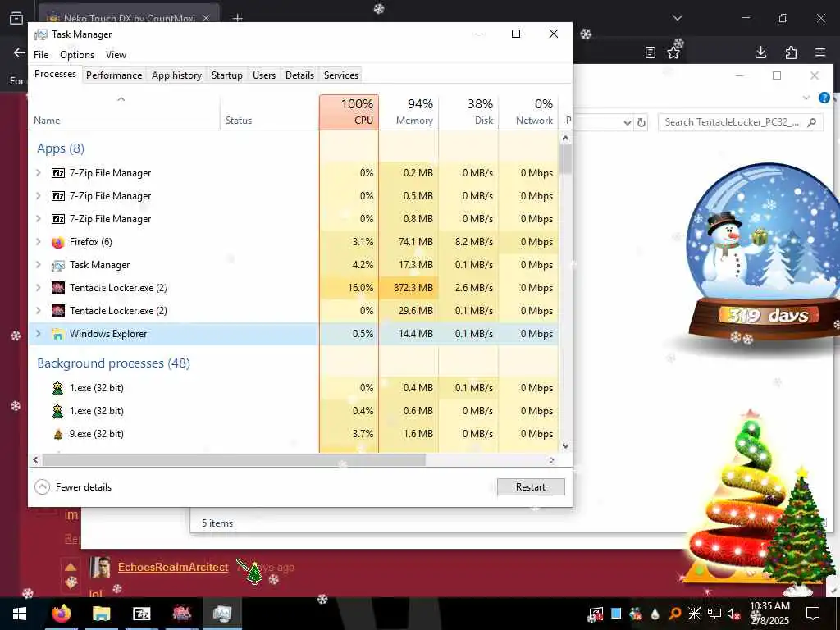Open Firefox list all tabs dropdown

pos(678,18)
